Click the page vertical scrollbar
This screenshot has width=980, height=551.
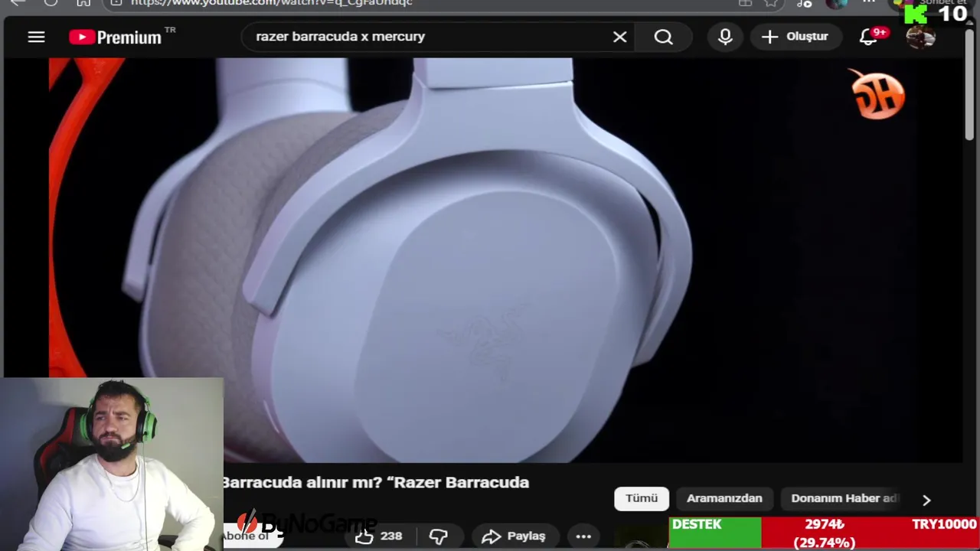970,84
